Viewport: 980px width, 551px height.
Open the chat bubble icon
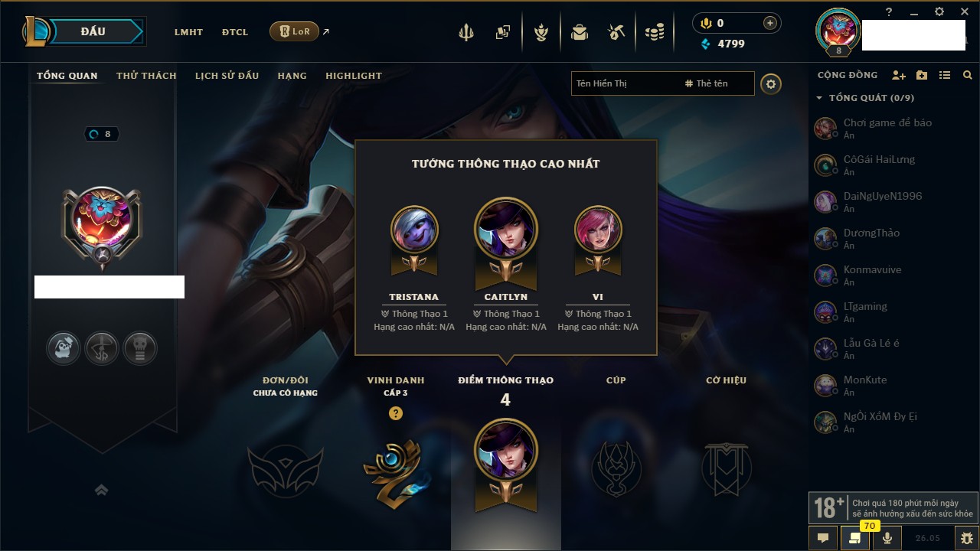point(823,538)
